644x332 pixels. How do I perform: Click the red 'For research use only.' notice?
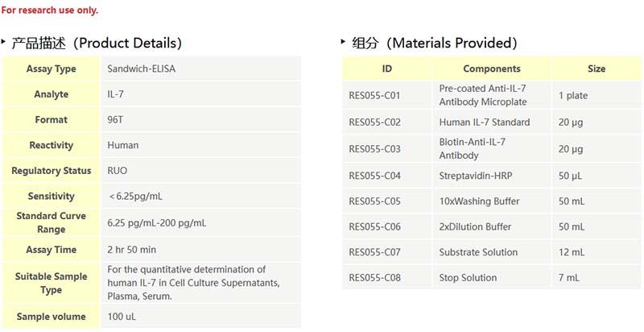click(50, 10)
